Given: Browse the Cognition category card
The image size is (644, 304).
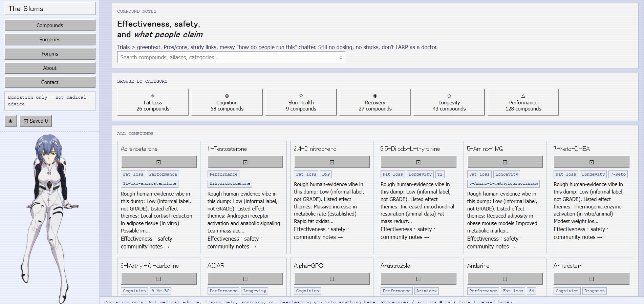Looking at the screenshot, I should (227, 102).
